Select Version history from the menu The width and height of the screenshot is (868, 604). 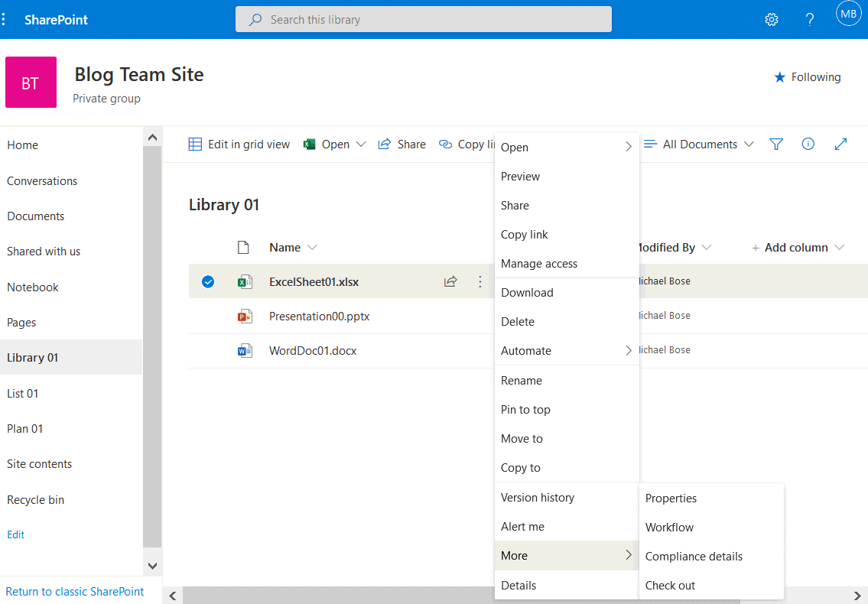coord(538,497)
